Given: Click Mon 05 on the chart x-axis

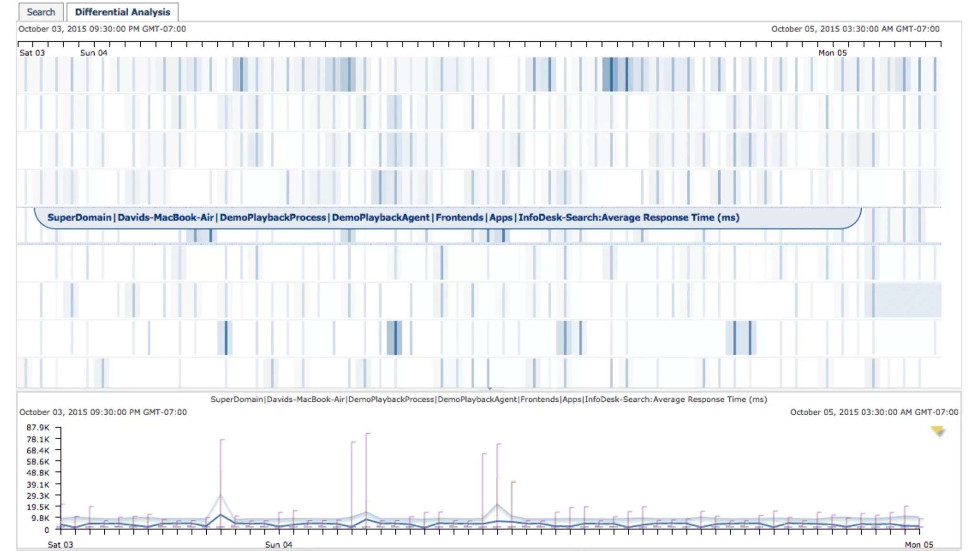Looking at the screenshot, I should pyautogui.click(x=919, y=544).
